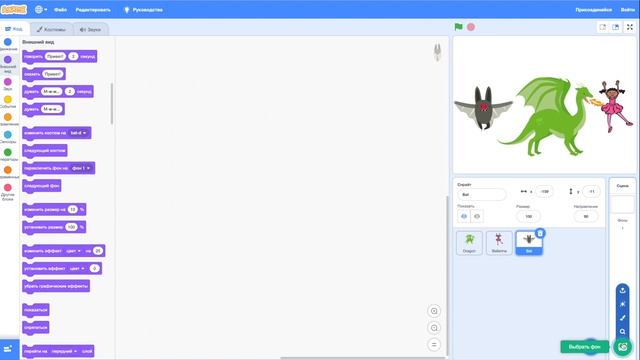Viewport: 640px width, 360px height.
Task: Open the Файл menu
Action: tap(60, 10)
